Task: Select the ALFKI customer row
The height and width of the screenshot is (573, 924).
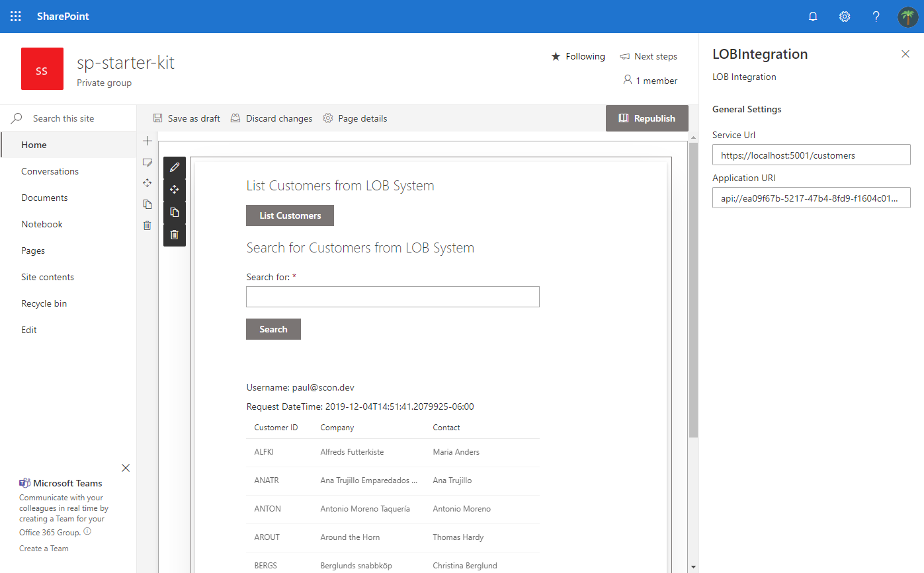Action: (393, 453)
